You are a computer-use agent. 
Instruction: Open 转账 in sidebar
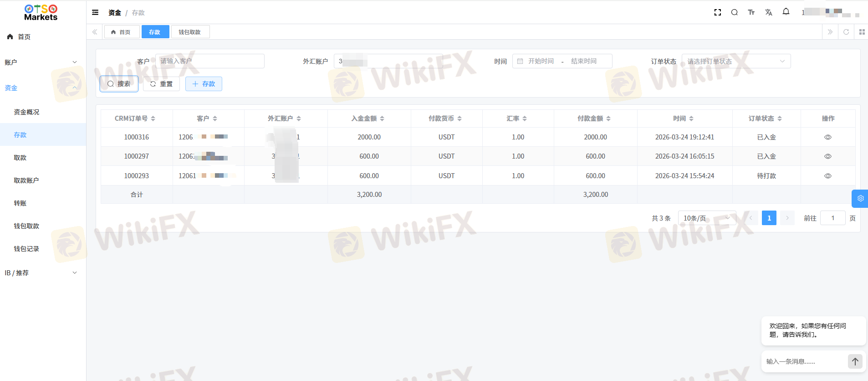[x=43, y=203]
